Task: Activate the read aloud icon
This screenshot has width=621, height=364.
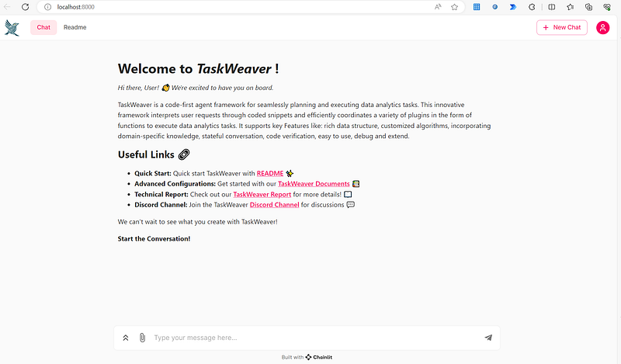Action: tap(438, 7)
